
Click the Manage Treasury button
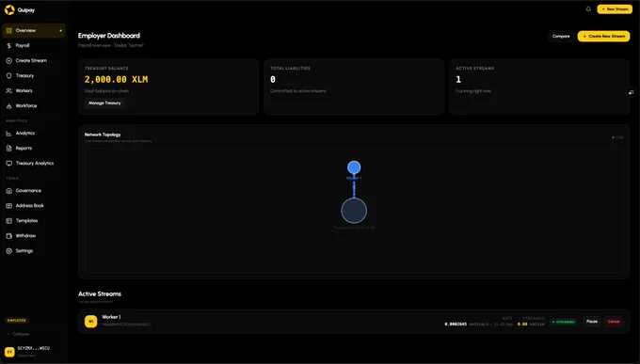pos(104,103)
